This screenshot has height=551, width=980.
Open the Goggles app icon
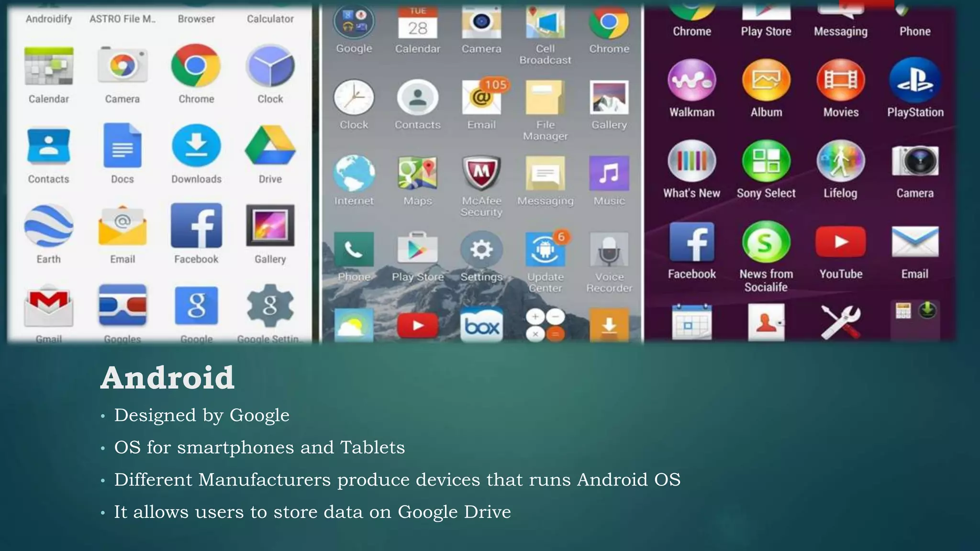[x=122, y=305]
